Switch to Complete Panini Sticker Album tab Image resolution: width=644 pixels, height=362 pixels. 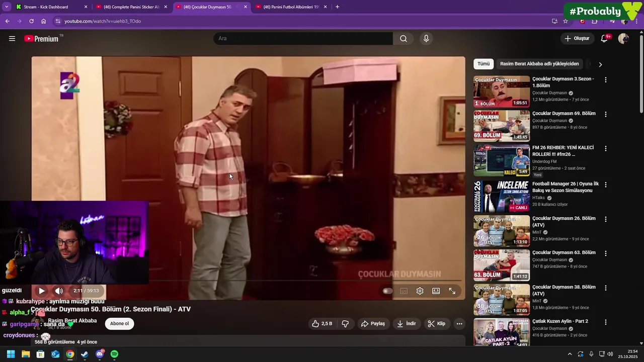[131, 7]
